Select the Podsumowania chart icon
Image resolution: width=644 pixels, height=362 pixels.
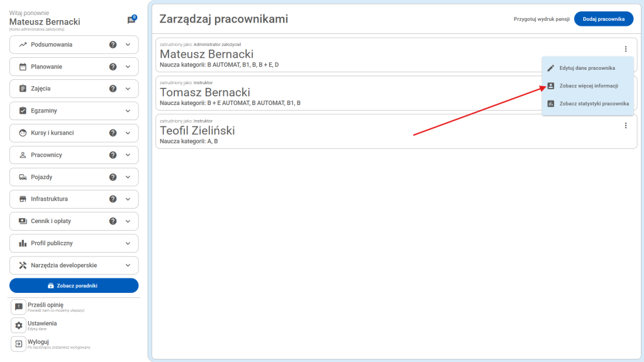(x=21, y=44)
